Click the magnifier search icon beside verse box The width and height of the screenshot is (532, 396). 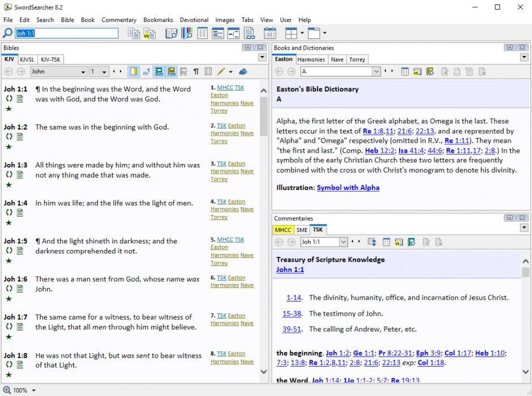click(x=7, y=33)
